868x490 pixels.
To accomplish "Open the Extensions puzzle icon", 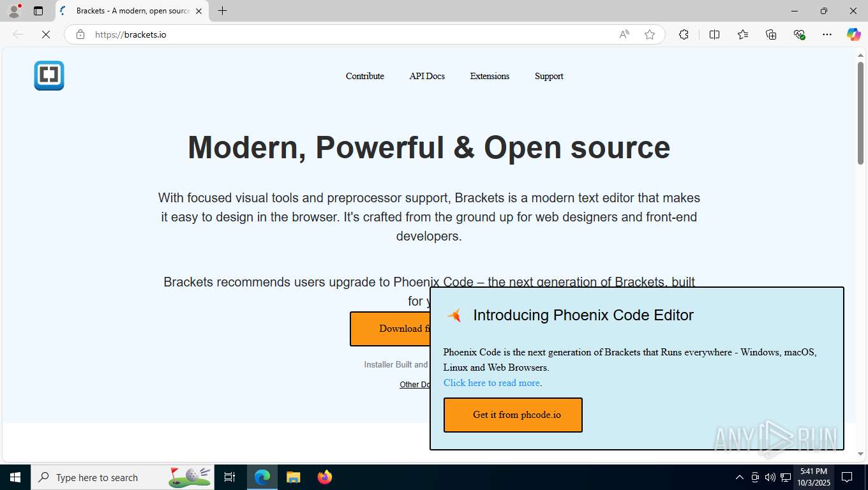I will pyautogui.click(x=684, y=34).
